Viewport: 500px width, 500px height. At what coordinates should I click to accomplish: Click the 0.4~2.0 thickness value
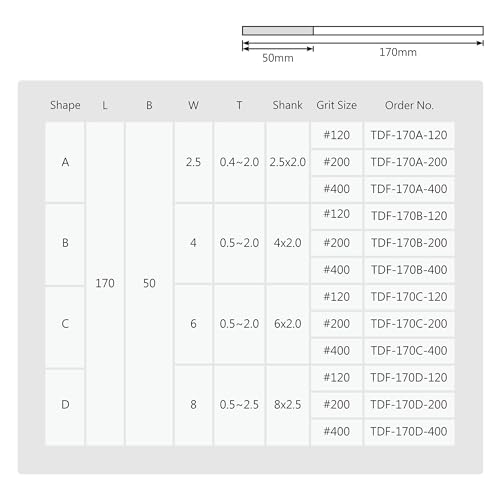[239, 162]
